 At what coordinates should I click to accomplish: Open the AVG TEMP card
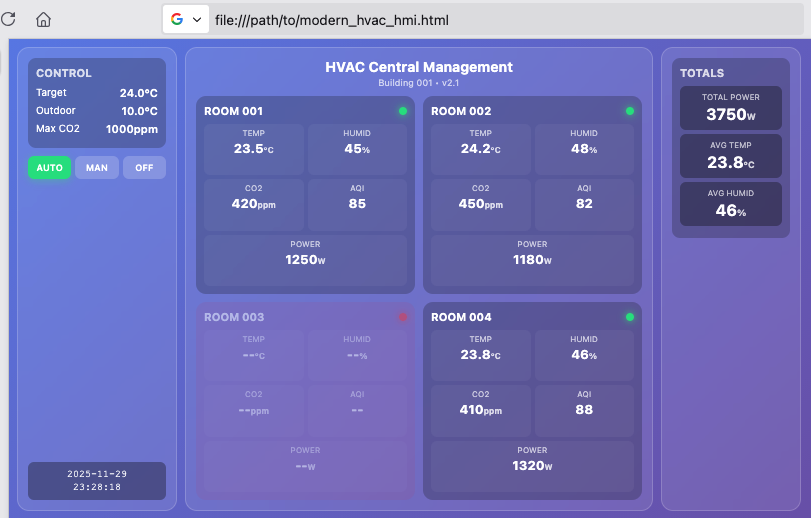[x=731, y=156]
